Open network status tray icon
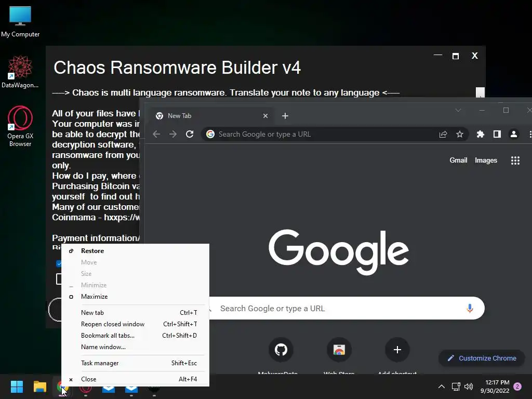 pyautogui.click(x=456, y=387)
